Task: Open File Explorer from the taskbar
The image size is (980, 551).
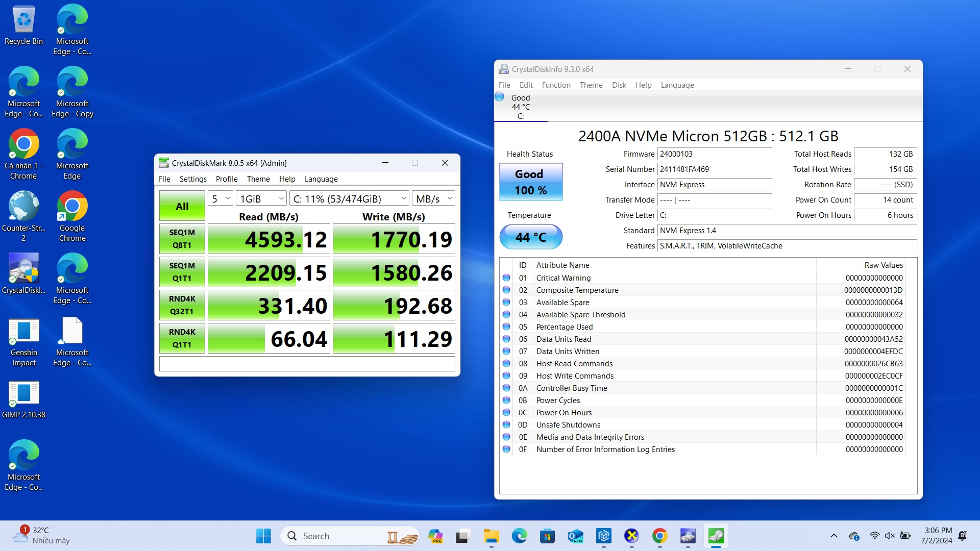Action: pos(491,536)
